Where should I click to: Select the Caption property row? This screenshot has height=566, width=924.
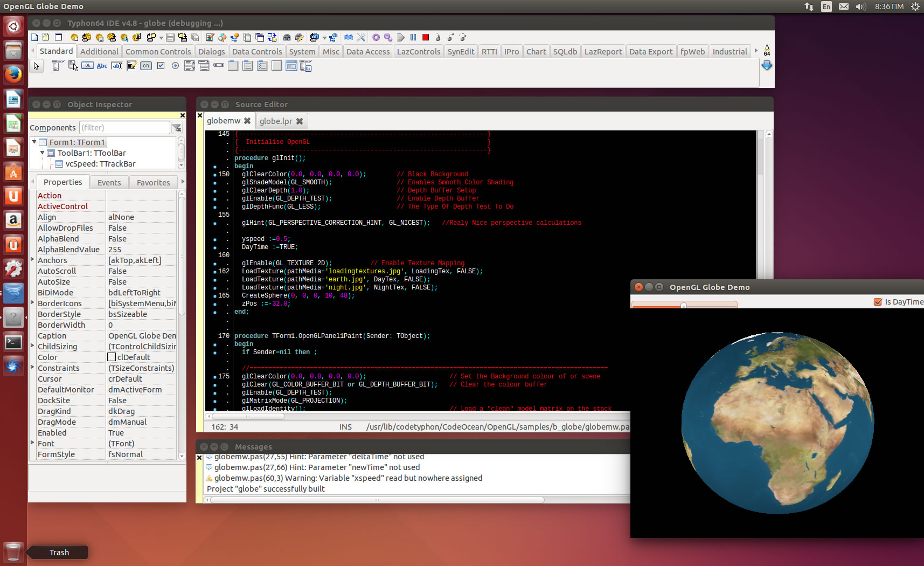[106, 335]
